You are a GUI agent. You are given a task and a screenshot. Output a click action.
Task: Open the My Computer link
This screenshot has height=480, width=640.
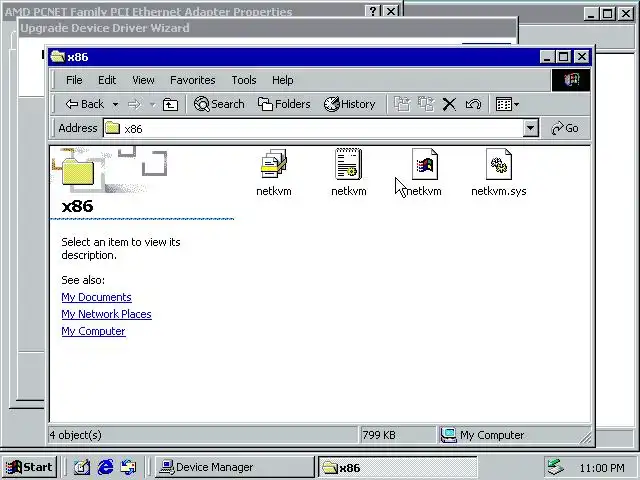click(x=93, y=331)
